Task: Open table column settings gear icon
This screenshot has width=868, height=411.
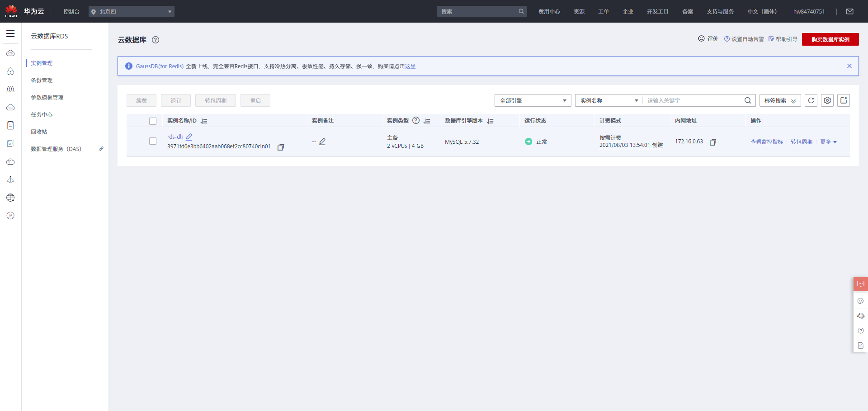Action: click(827, 100)
